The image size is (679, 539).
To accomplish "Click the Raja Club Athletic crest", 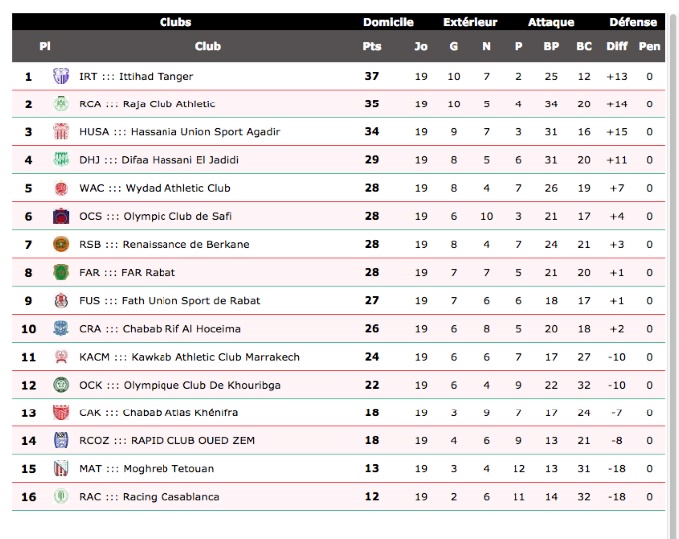I will [60, 104].
